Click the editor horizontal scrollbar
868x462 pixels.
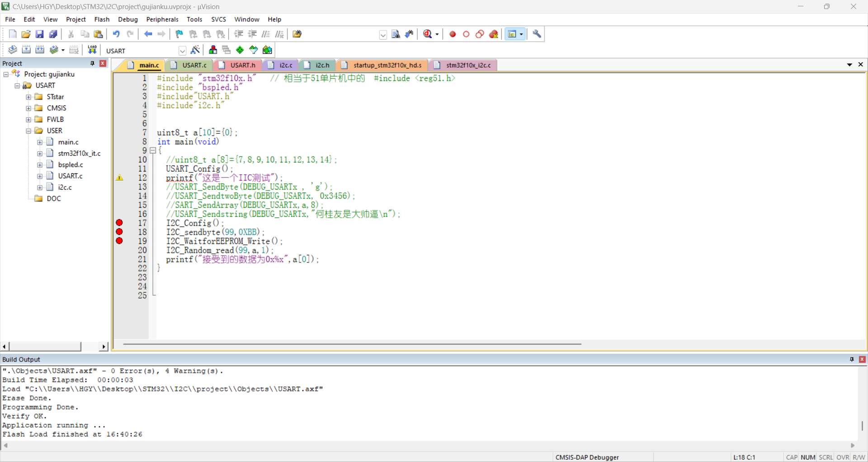pos(352,344)
